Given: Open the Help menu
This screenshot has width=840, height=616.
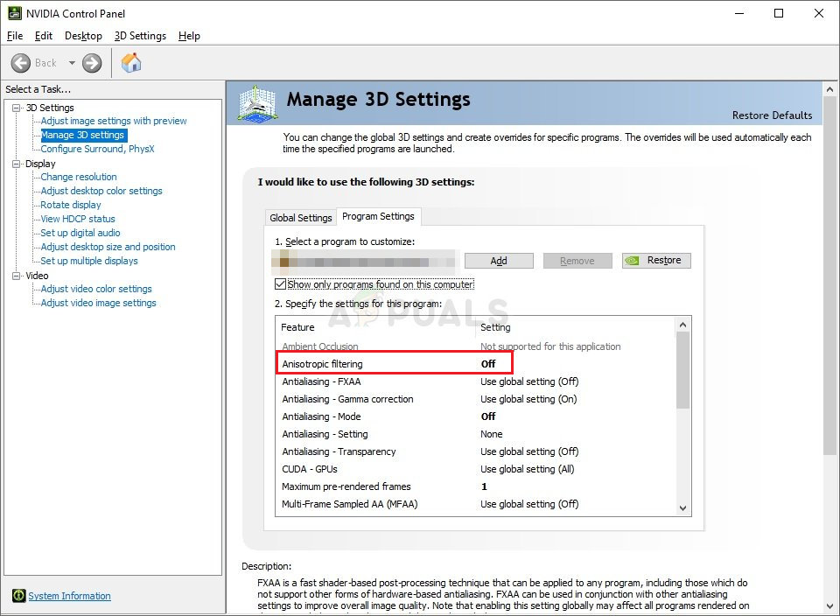Looking at the screenshot, I should [189, 36].
